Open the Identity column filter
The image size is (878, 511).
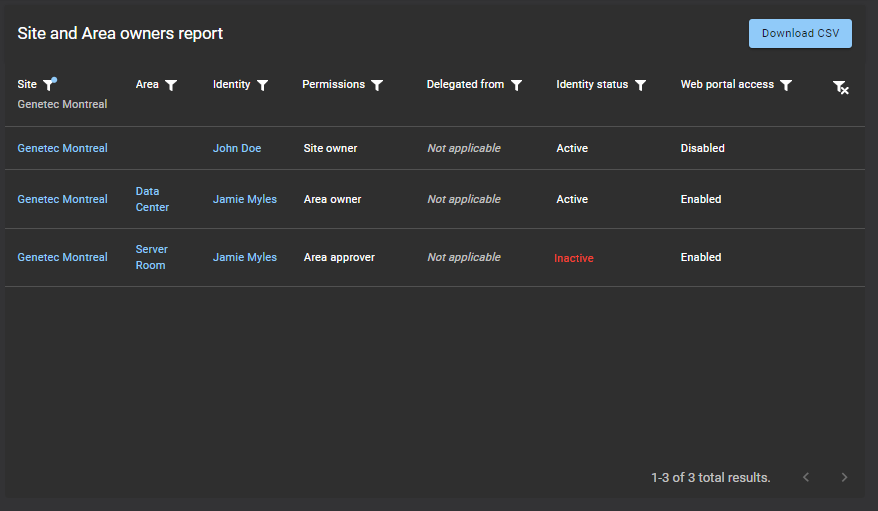(262, 85)
